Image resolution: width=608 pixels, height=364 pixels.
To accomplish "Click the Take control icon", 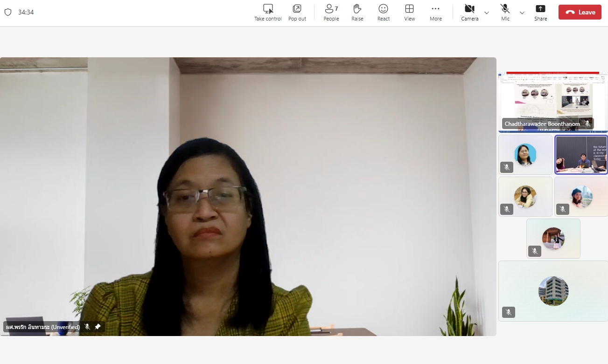I will 268,9.
